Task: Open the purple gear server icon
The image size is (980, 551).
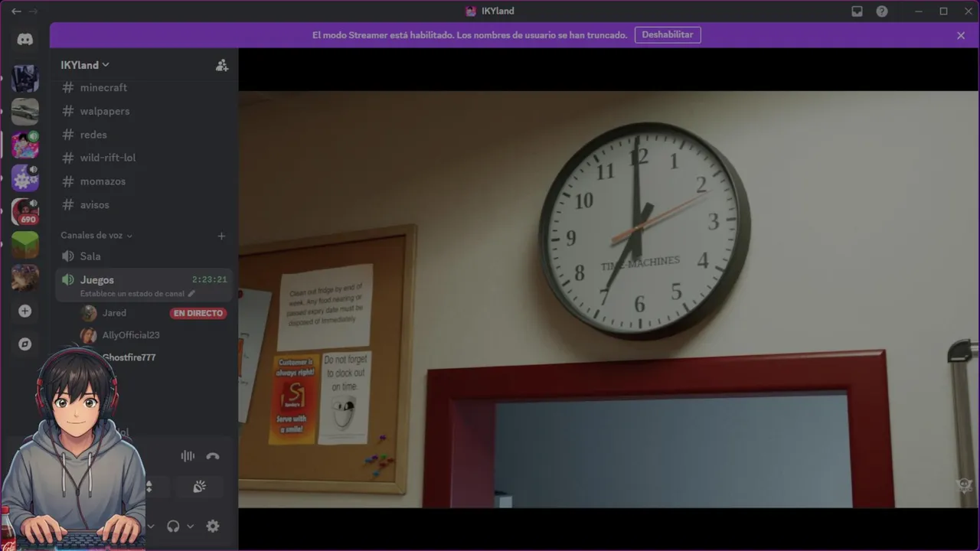Action: [x=25, y=178]
